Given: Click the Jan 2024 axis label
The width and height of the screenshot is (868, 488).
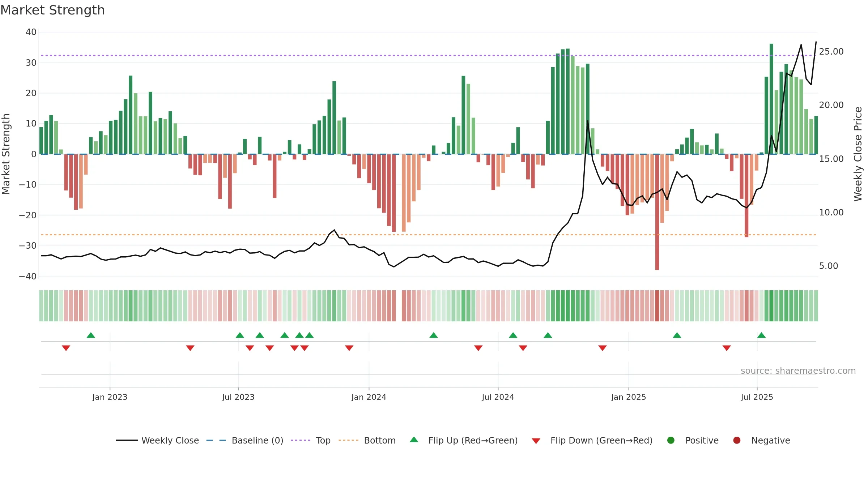Looking at the screenshot, I should (369, 397).
